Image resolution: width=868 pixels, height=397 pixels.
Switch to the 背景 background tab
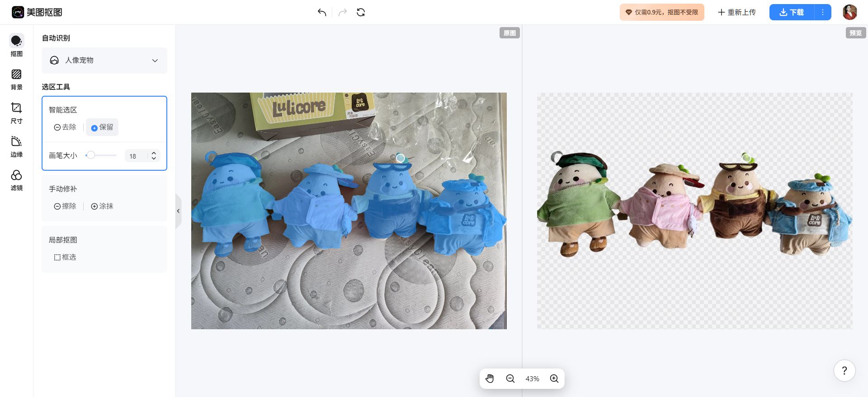click(17, 79)
